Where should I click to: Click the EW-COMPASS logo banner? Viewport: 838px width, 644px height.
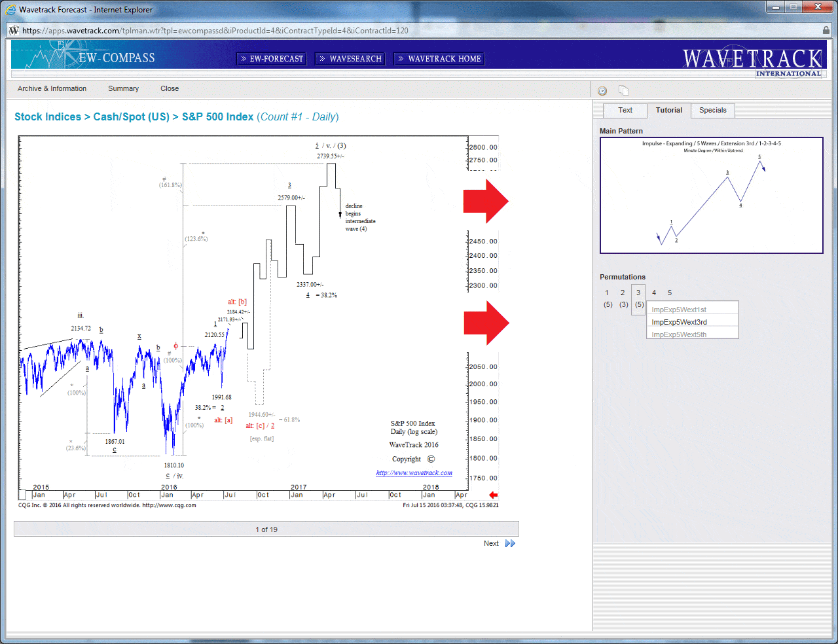click(84, 55)
